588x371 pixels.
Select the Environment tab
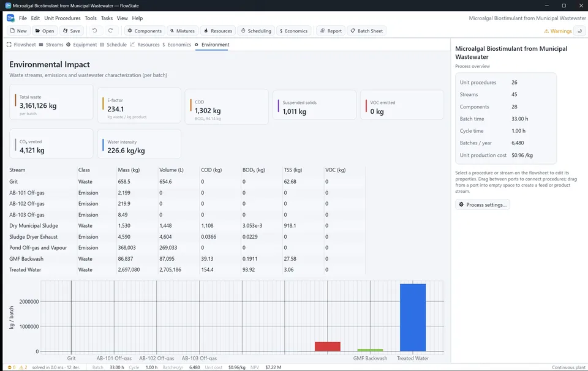pos(212,45)
